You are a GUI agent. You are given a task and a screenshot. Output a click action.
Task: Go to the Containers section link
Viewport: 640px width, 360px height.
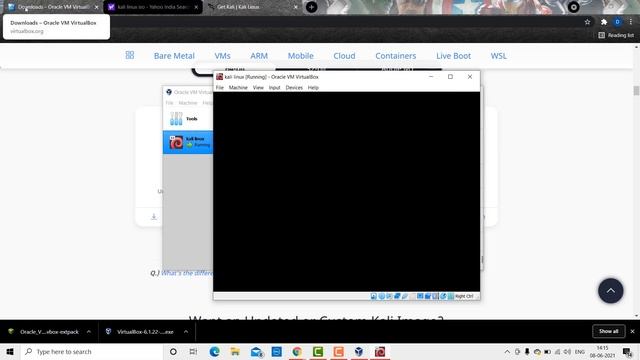pos(396,56)
